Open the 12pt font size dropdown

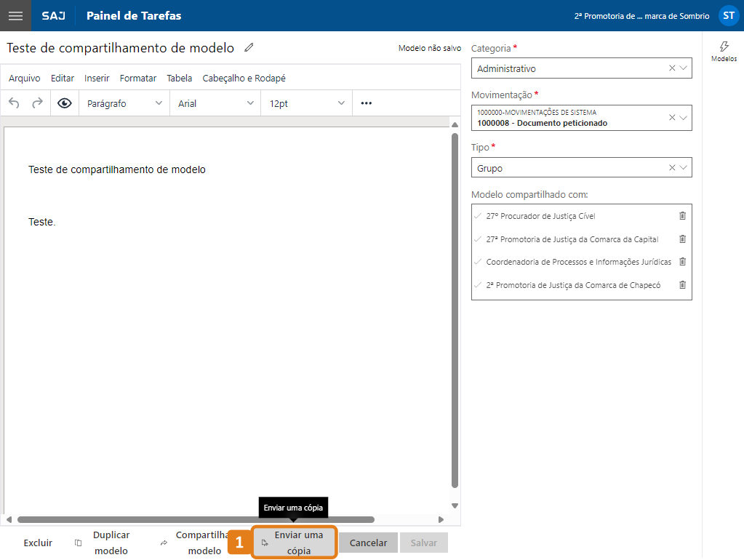305,103
